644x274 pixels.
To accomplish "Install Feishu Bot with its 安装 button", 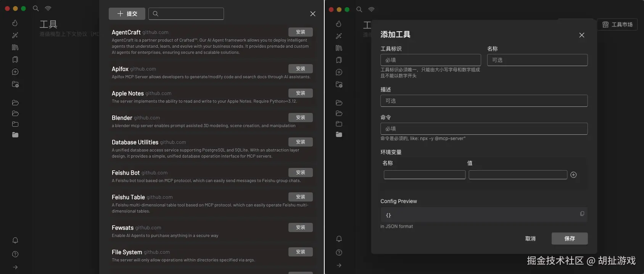I will coord(301,172).
